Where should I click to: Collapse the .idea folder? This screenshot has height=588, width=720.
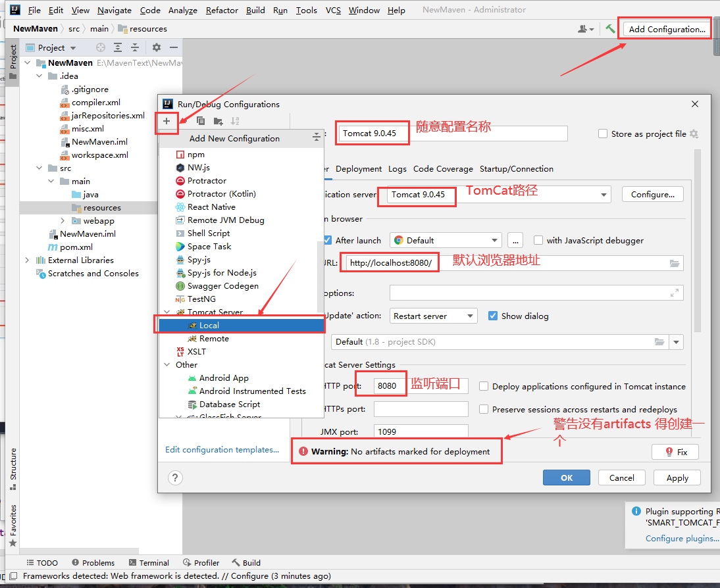pos(39,76)
